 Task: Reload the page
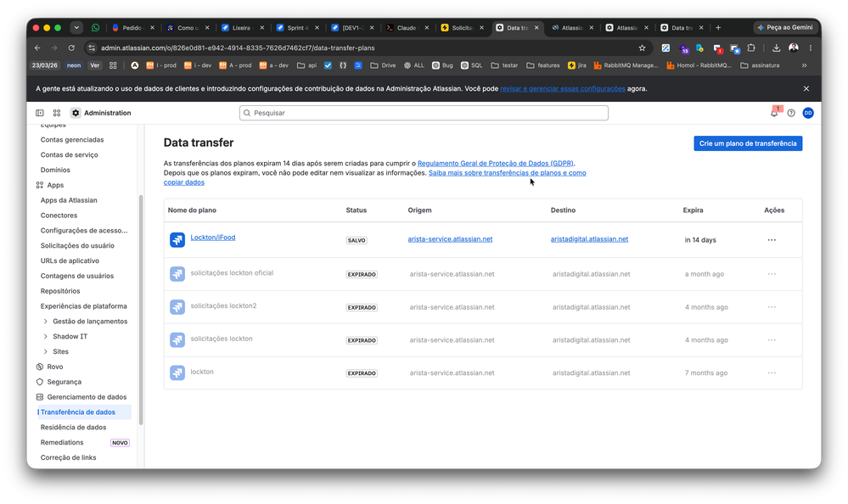[71, 48]
